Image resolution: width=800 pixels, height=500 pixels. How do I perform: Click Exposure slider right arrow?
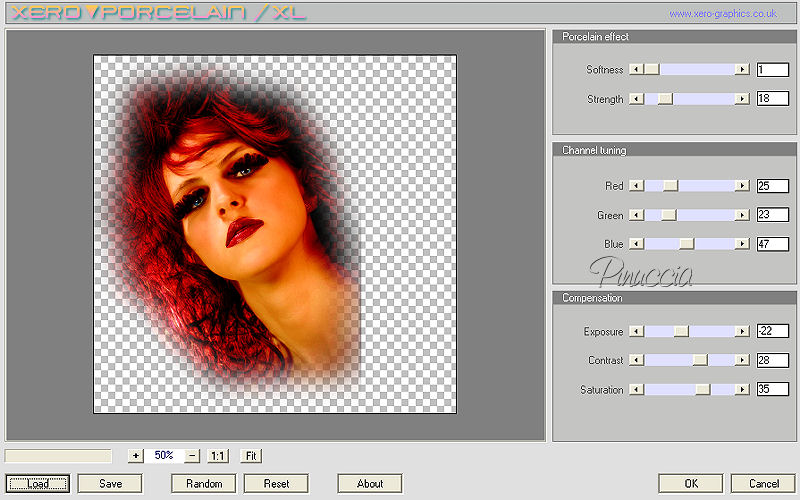coord(742,332)
